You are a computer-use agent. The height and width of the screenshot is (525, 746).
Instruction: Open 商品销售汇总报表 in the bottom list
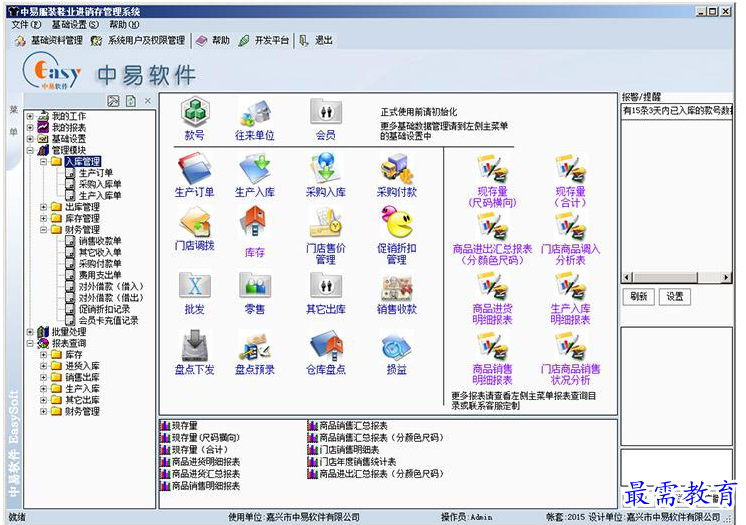click(x=353, y=426)
